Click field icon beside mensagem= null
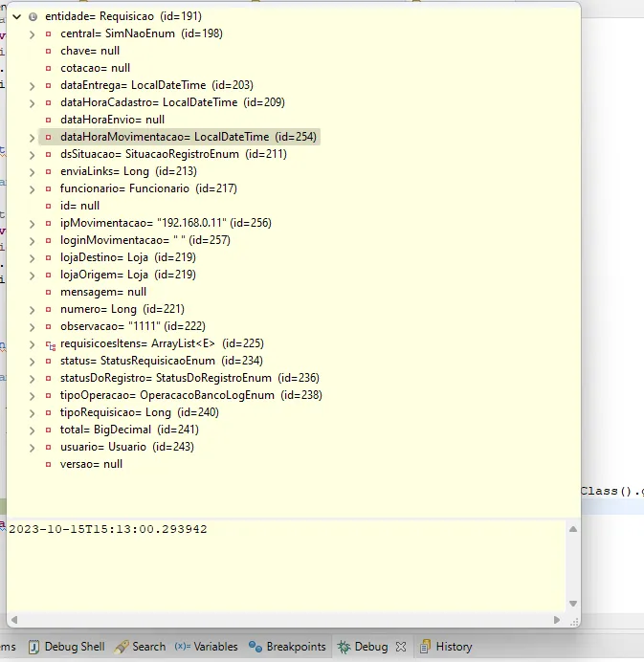Image resolution: width=644 pixels, height=662 pixels. pyautogui.click(x=48, y=292)
